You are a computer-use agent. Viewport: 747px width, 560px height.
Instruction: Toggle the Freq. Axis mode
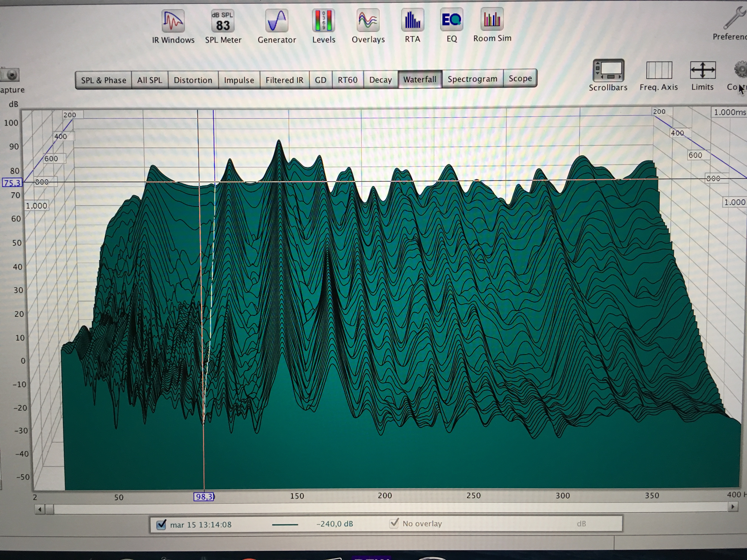659,70
